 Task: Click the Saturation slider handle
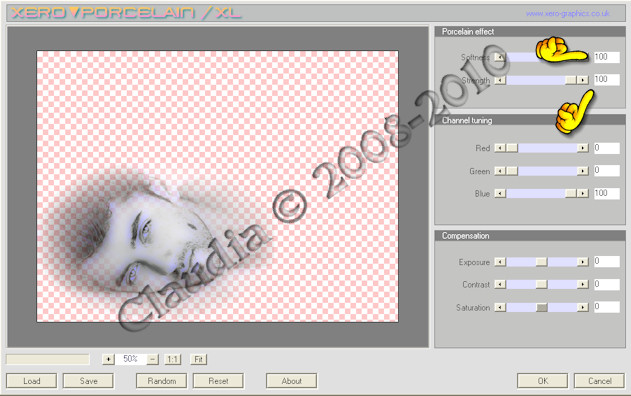click(542, 307)
